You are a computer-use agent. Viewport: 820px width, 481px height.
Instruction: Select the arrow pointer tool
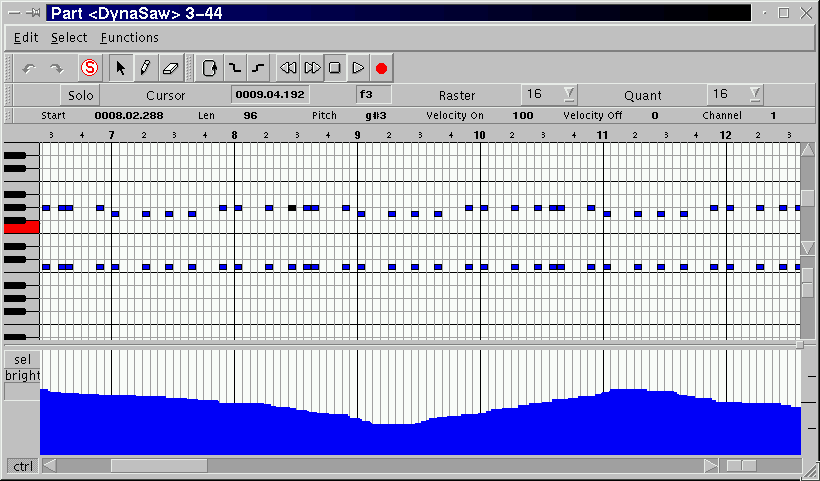pyautogui.click(x=121, y=68)
